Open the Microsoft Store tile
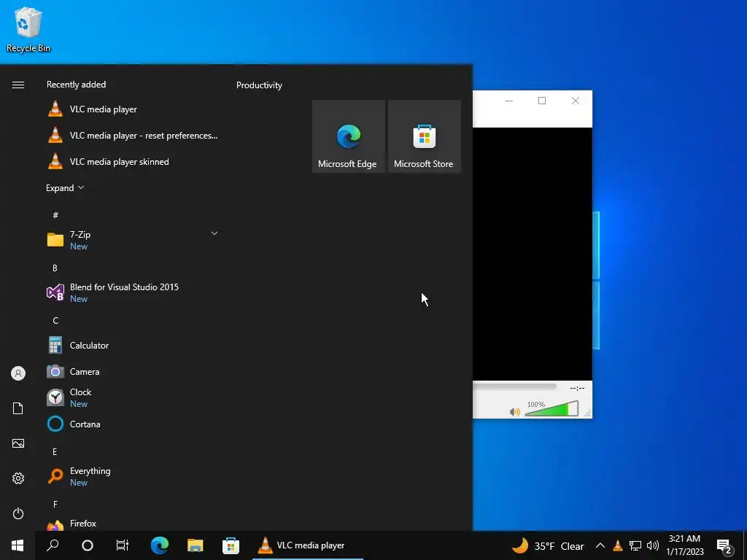 point(424,136)
